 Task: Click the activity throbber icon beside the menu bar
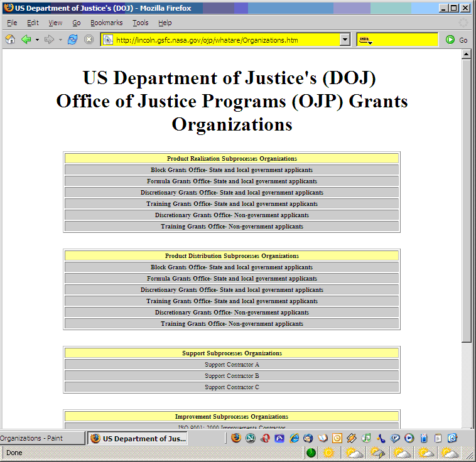[x=463, y=23]
